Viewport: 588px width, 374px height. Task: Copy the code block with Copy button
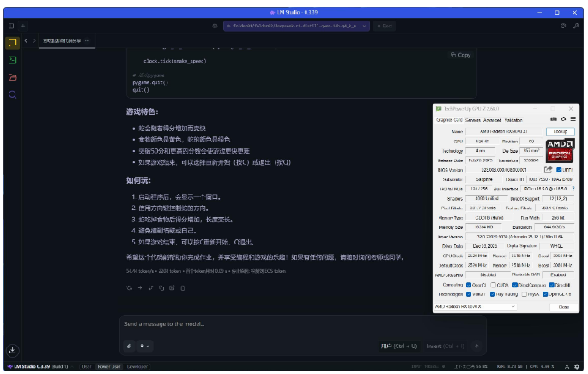pos(460,55)
